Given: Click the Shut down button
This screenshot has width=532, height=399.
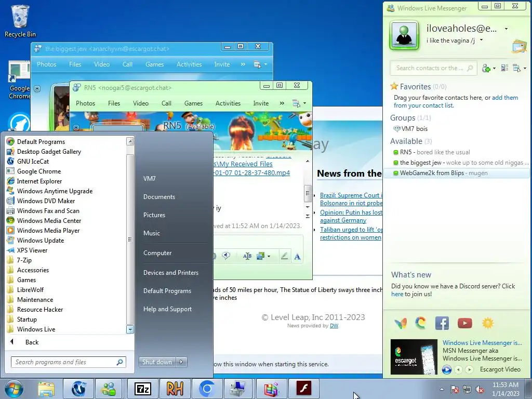Looking at the screenshot, I should tap(157, 362).
